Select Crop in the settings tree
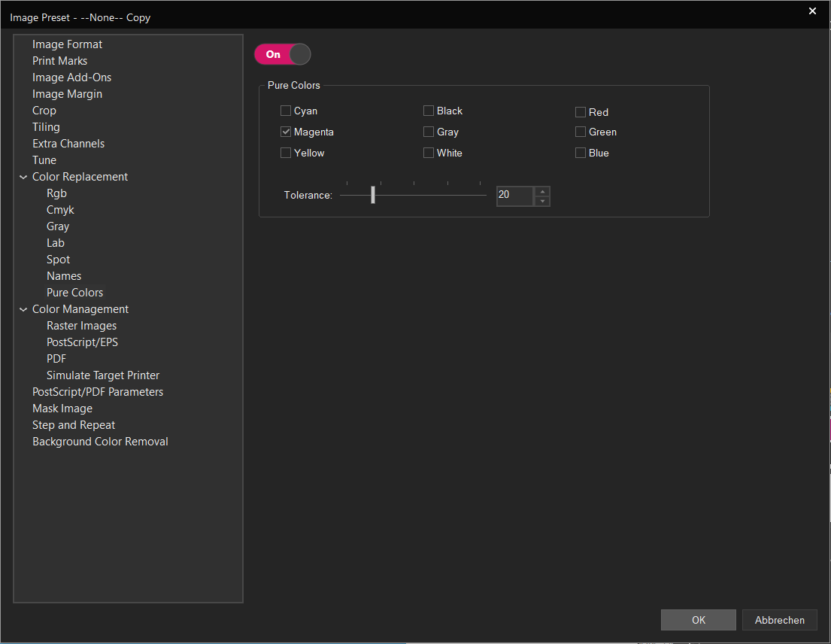This screenshot has width=831, height=644. click(x=44, y=111)
